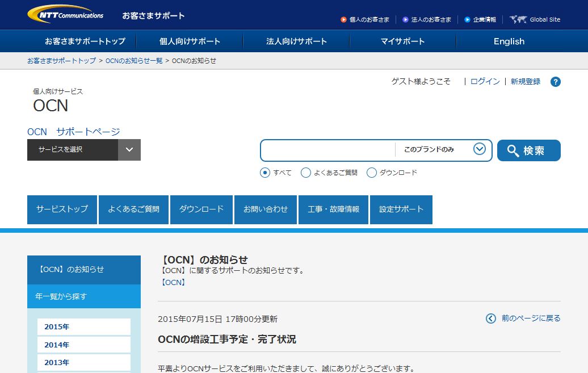Click the orange arrow icon by 個人のお客さま

click(343, 19)
